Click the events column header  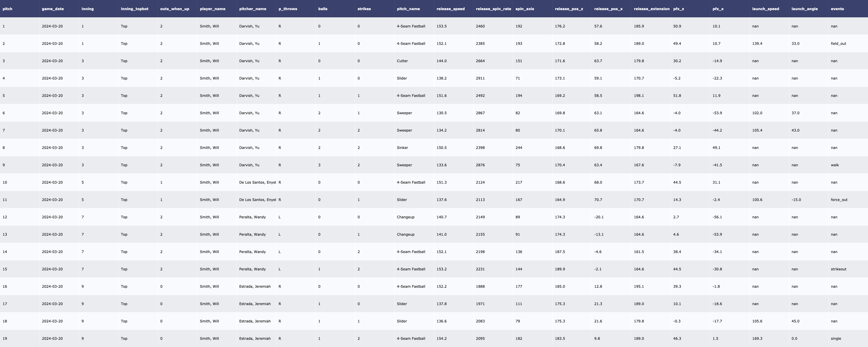837,9
